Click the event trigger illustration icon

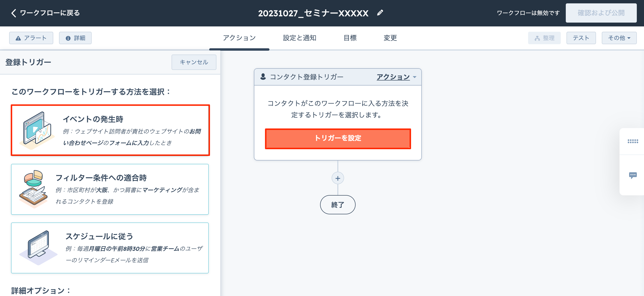tap(37, 131)
